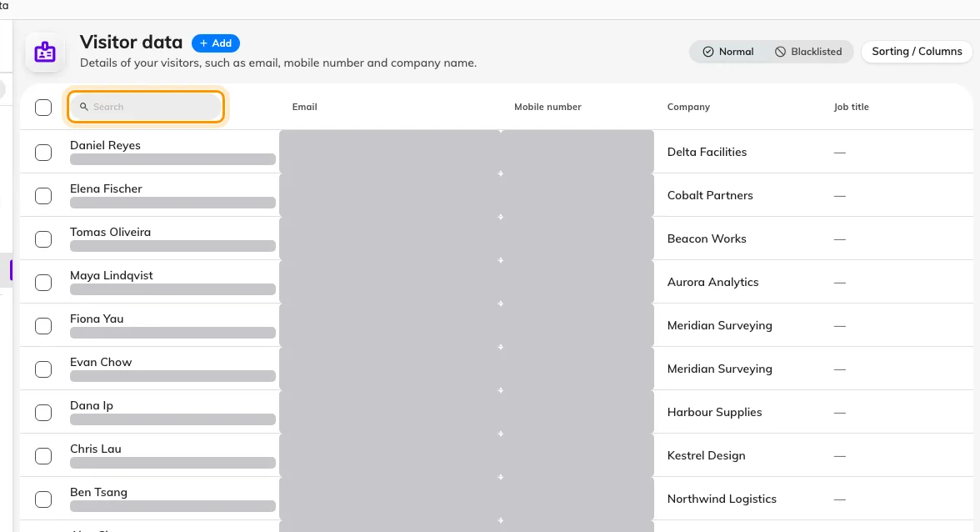Select the Fiona Yau row checkbox

(x=43, y=326)
